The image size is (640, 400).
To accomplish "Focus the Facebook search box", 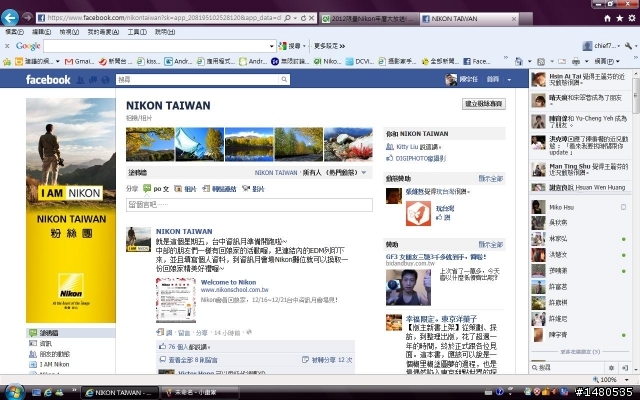I will (x=198, y=80).
